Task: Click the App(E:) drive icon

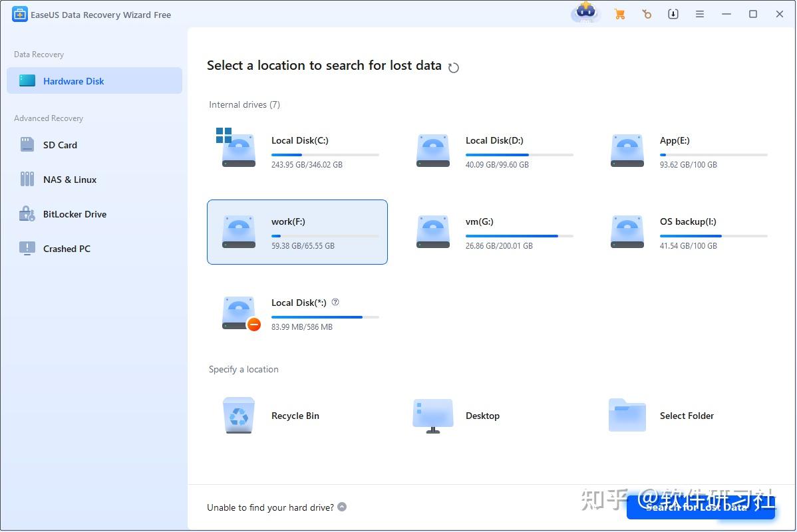Action: coord(627,150)
